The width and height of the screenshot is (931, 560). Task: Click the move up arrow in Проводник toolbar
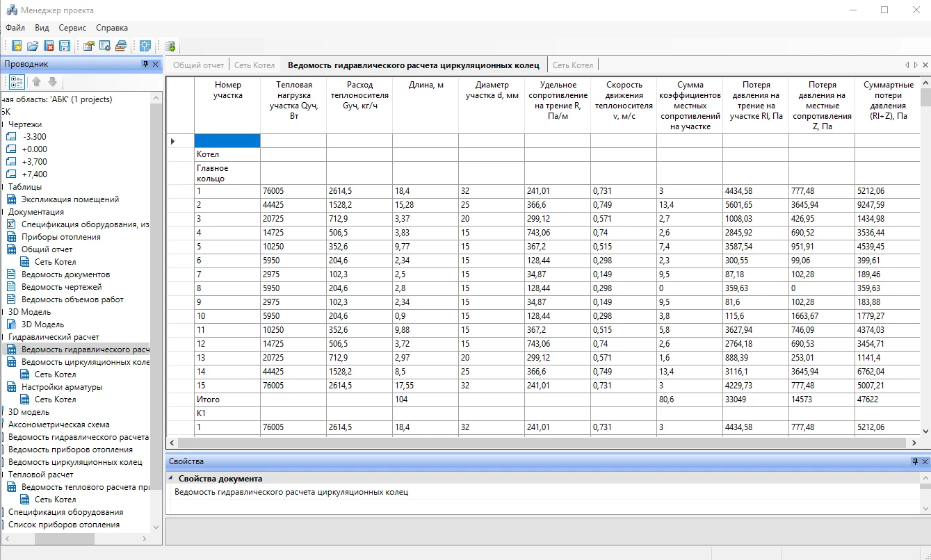click(x=37, y=81)
